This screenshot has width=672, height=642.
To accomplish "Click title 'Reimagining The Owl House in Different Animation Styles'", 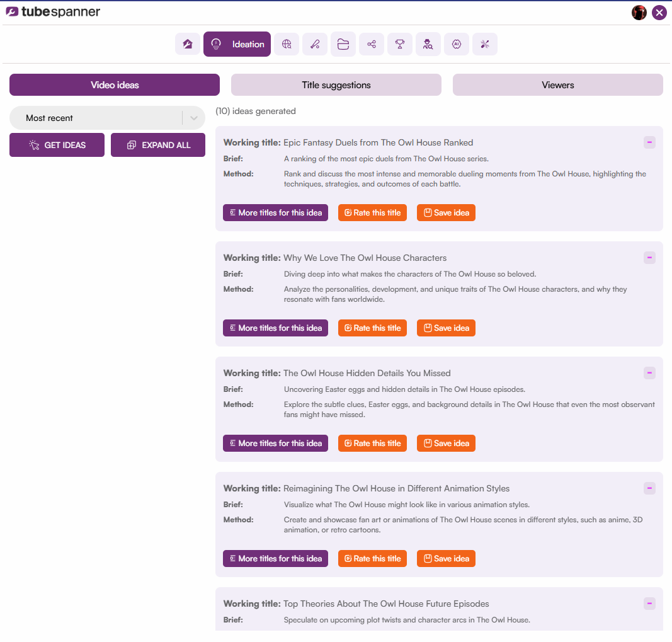I will pos(396,488).
